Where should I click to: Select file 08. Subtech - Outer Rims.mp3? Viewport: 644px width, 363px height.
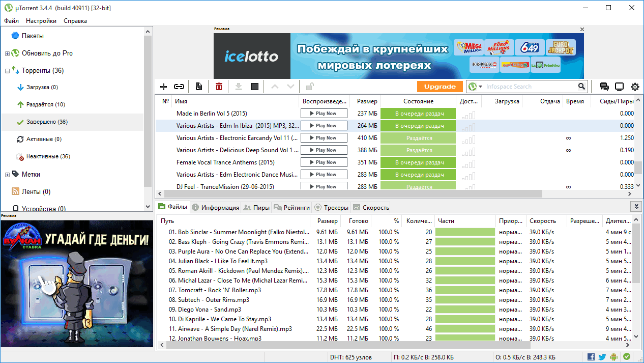point(209,300)
